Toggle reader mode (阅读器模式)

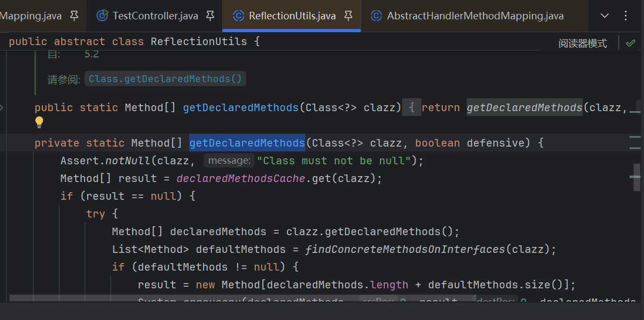(582, 43)
